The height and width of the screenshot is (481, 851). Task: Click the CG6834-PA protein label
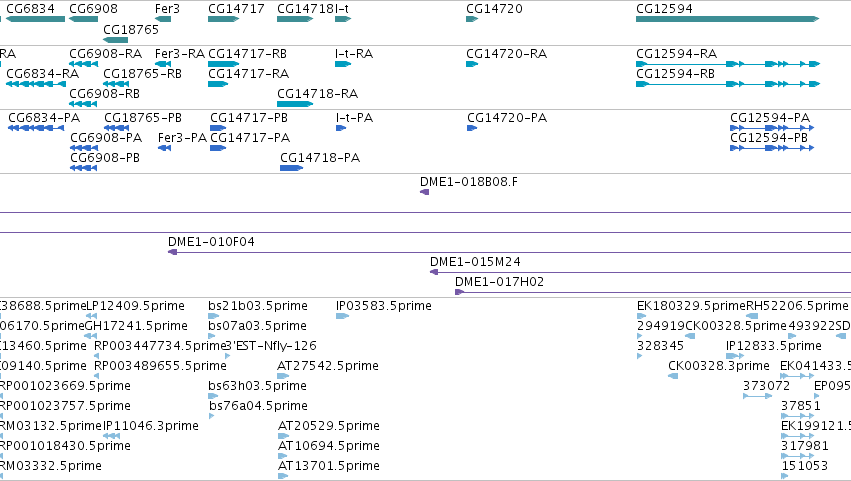pos(45,118)
